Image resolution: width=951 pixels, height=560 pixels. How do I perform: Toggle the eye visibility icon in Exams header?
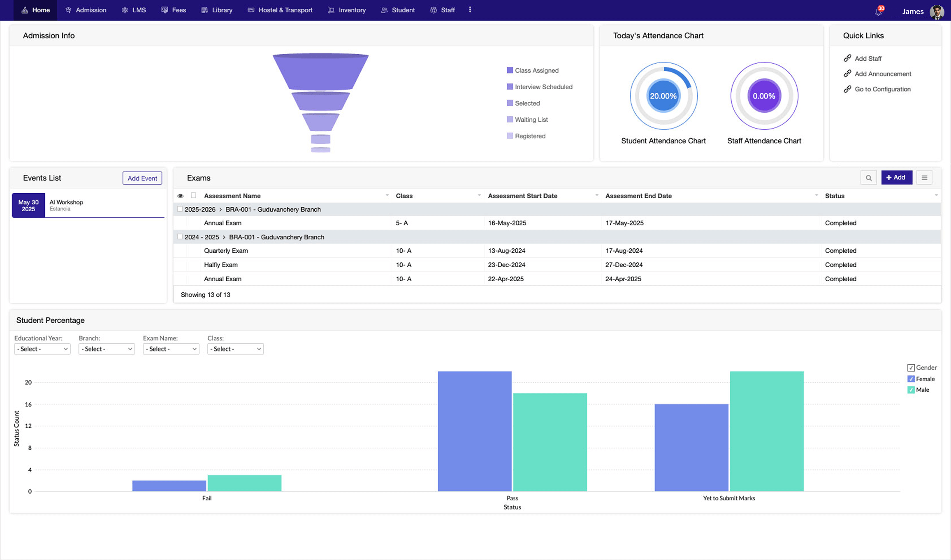tap(181, 196)
